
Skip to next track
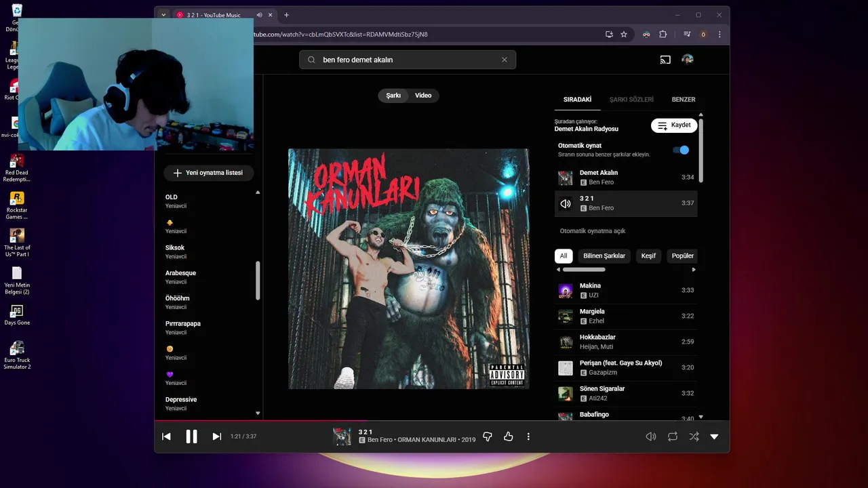[216, 436]
